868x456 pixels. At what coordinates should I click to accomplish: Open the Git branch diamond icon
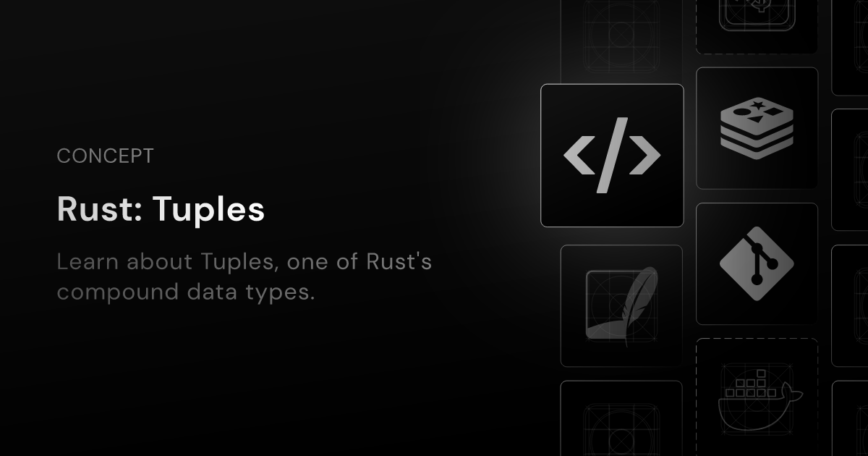757,263
